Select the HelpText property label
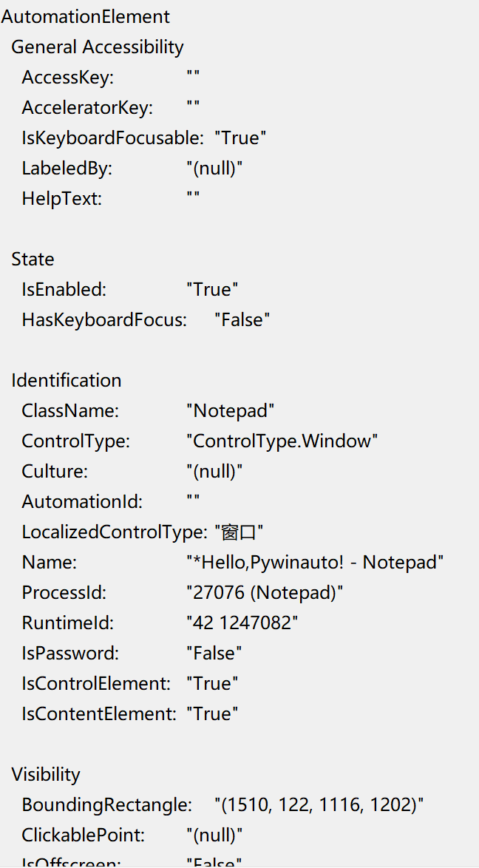Screen dimensions: 479x868 pos(62,199)
